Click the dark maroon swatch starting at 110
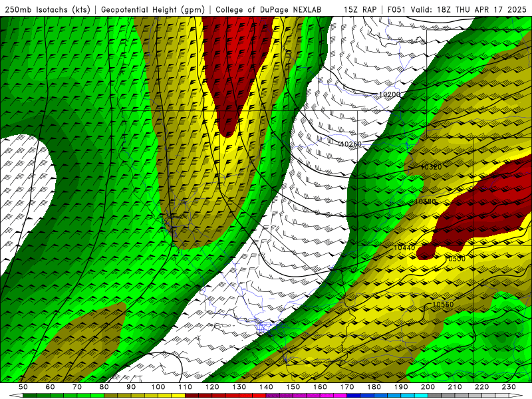The width and height of the screenshot is (532, 399). [x=192, y=396]
